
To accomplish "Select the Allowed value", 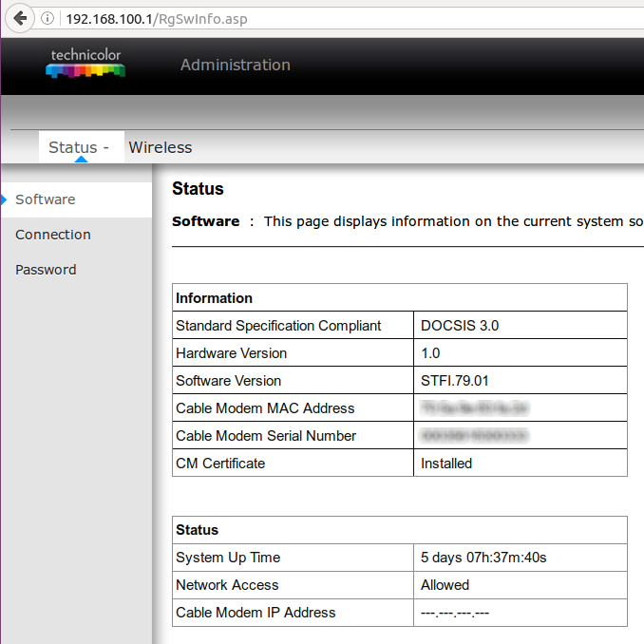I will [445, 585].
